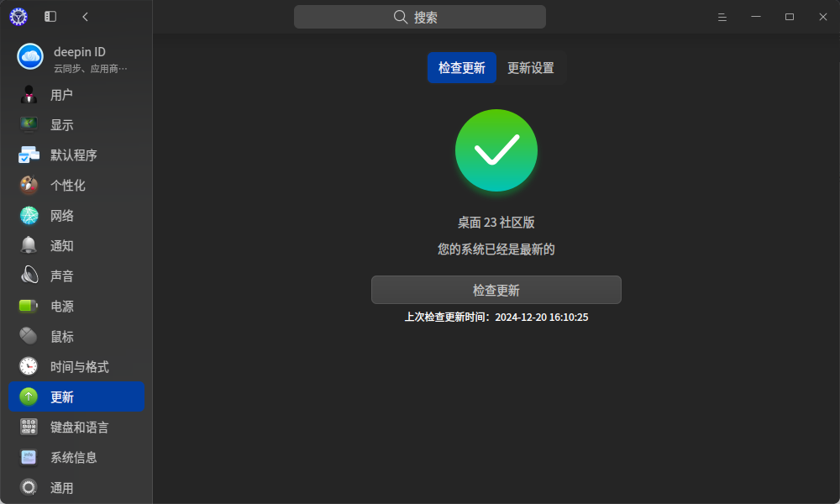Open 个性化 via its palette icon
Image resolution: width=840 pixels, height=504 pixels.
coord(29,186)
